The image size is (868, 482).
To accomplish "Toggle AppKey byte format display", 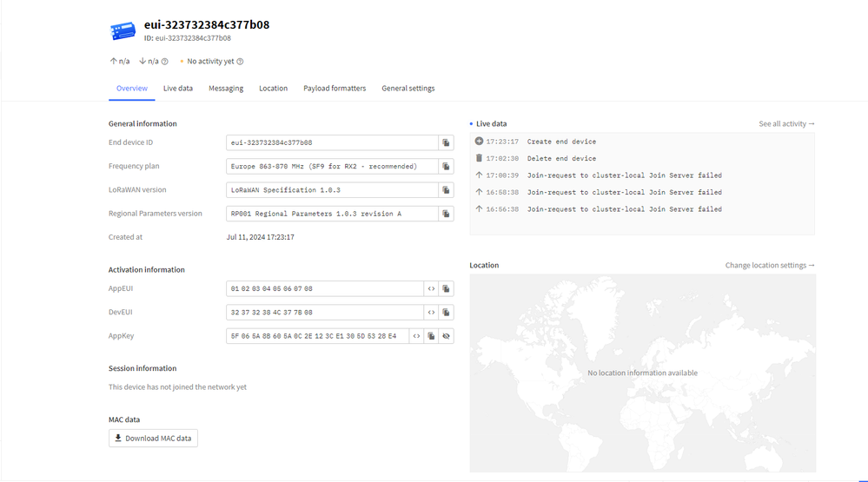I will click(x=416, y=336).
